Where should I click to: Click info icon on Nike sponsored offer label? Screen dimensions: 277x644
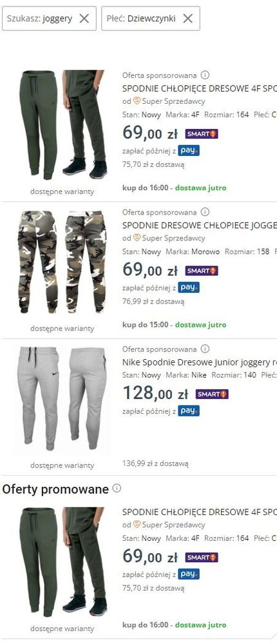205,349
